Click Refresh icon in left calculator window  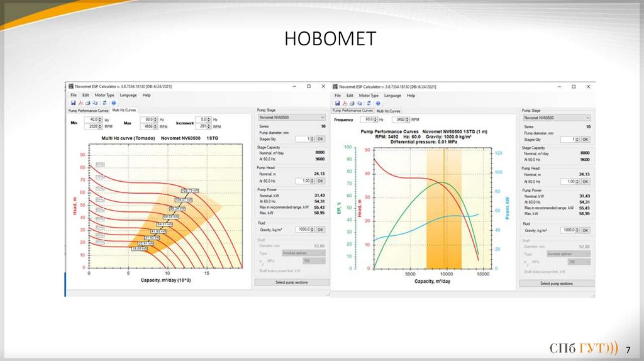(x=105, y=103)
